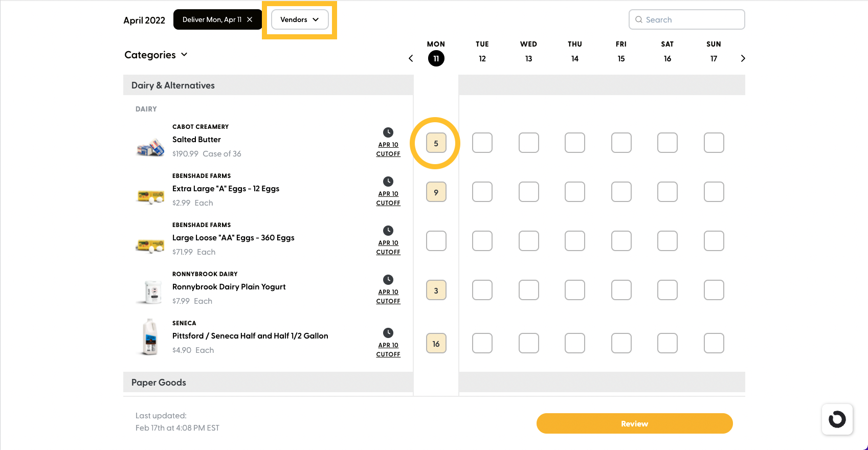Click Extra Large "A" Eggs - 12 Eggs name
The image size is (868, 450).
click(226, 189)
